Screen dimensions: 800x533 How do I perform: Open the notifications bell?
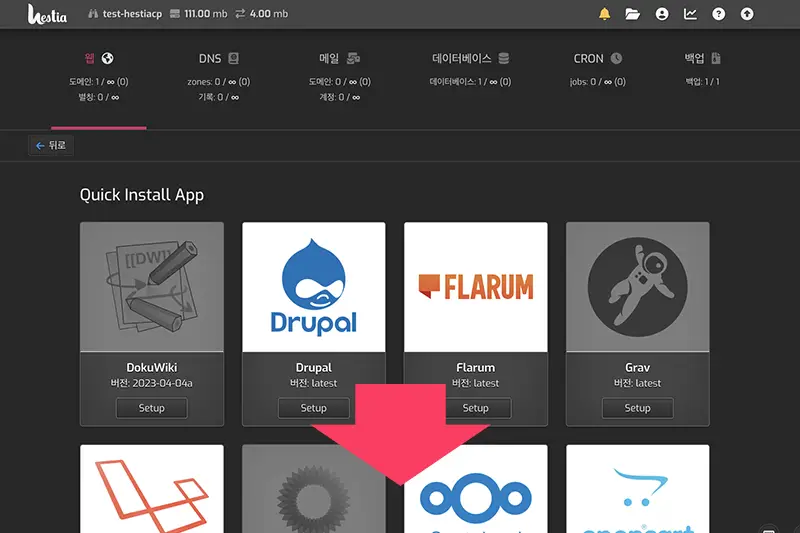click(x=605, y=14)
